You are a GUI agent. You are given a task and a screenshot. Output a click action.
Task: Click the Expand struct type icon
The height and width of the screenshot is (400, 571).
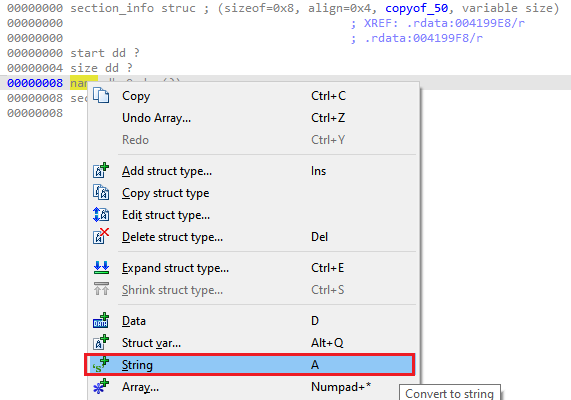coord(101,268)
